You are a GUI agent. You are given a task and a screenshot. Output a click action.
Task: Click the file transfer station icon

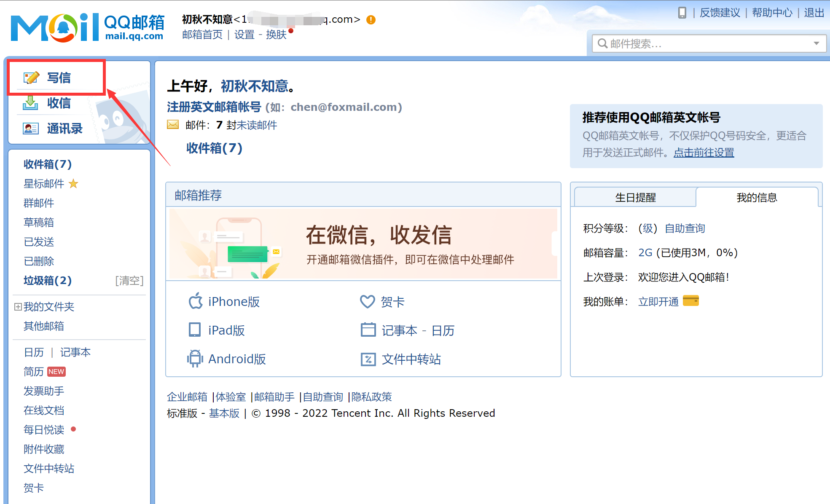point(368,359)
